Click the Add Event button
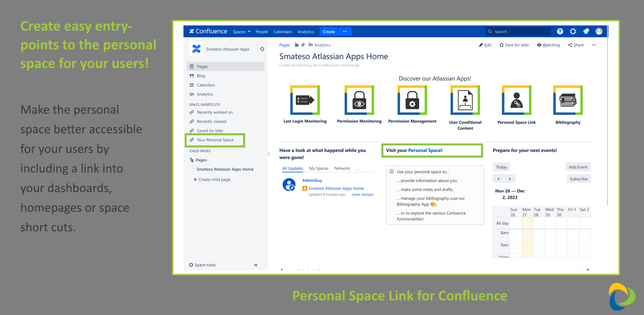The image size is (644, 315). point(578,167)
